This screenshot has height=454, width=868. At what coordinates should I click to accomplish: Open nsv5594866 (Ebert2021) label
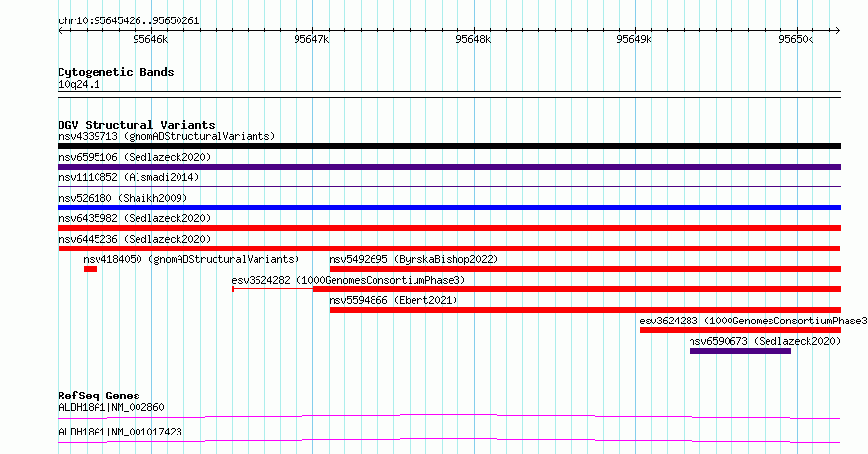(393, 300)
